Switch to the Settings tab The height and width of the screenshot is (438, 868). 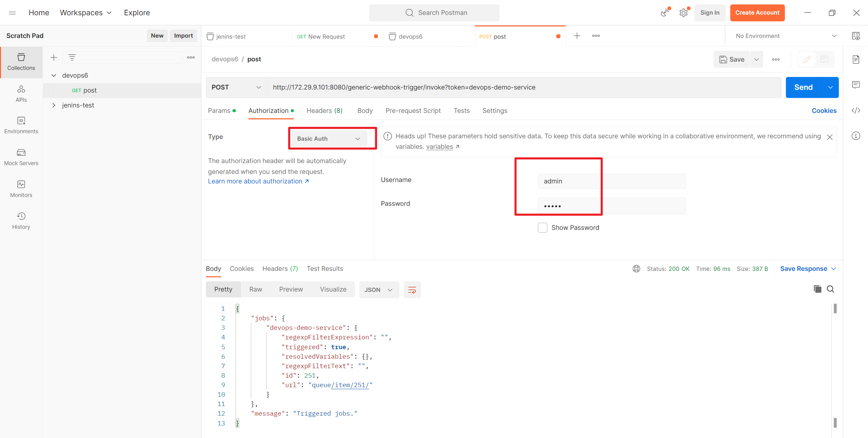[x=495, y=111]
